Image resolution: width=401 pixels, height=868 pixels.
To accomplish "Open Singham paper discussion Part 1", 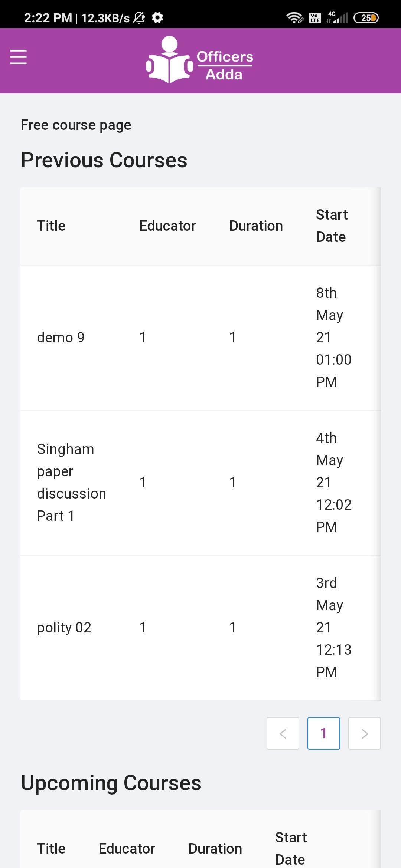I will pyautogui.click(x=71, y=482).
